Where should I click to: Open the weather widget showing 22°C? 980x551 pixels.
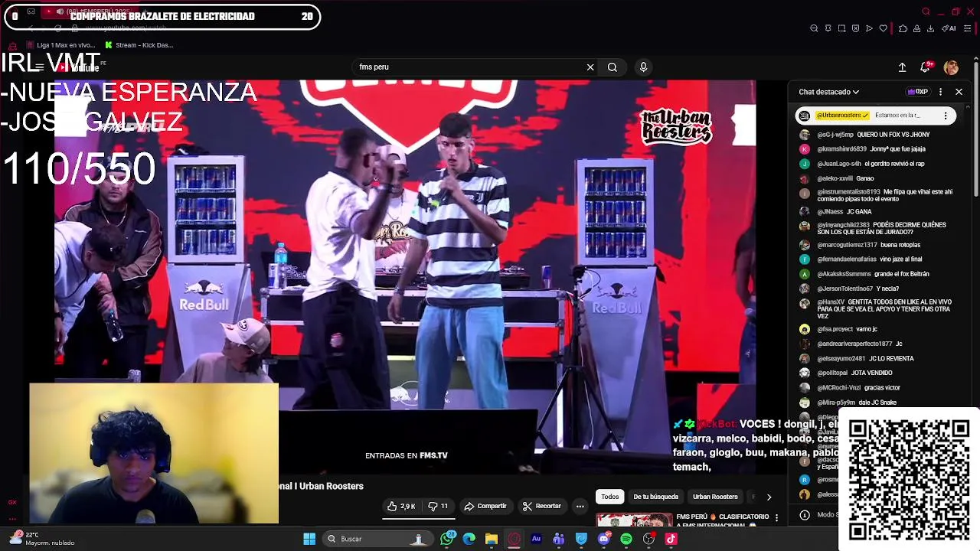pos(41,539)
